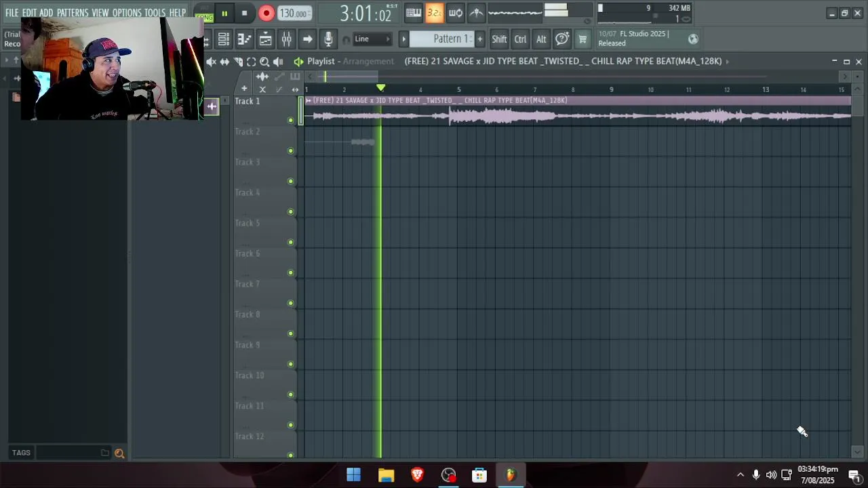Open the HELP menu
Screen dimensions: 868x488
pos(178,13)
